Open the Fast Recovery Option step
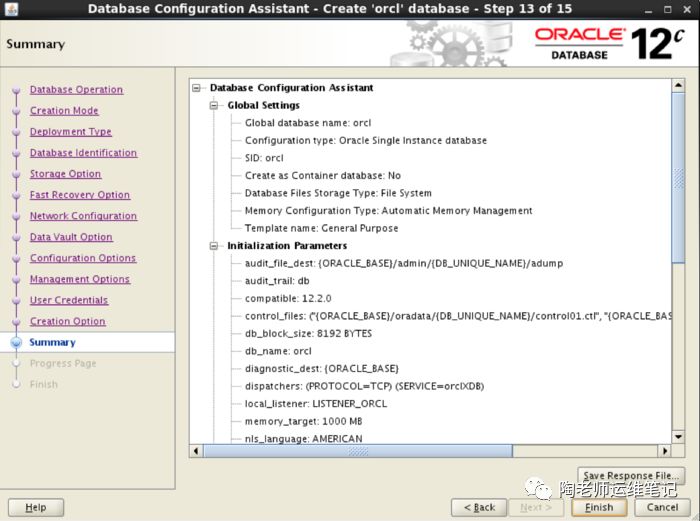The image size is (700, 521). pyautogui.click(x=79, y=195)
